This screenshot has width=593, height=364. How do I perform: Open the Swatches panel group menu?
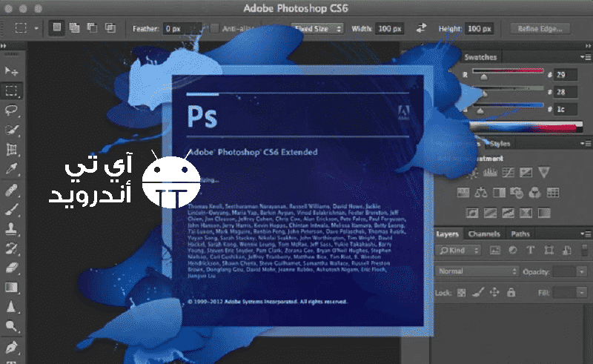coord(586,57)
